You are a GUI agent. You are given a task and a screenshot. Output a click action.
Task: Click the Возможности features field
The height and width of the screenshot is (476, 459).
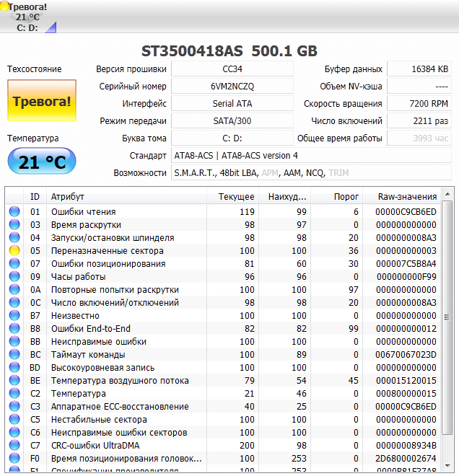click(x=311, y=173)
